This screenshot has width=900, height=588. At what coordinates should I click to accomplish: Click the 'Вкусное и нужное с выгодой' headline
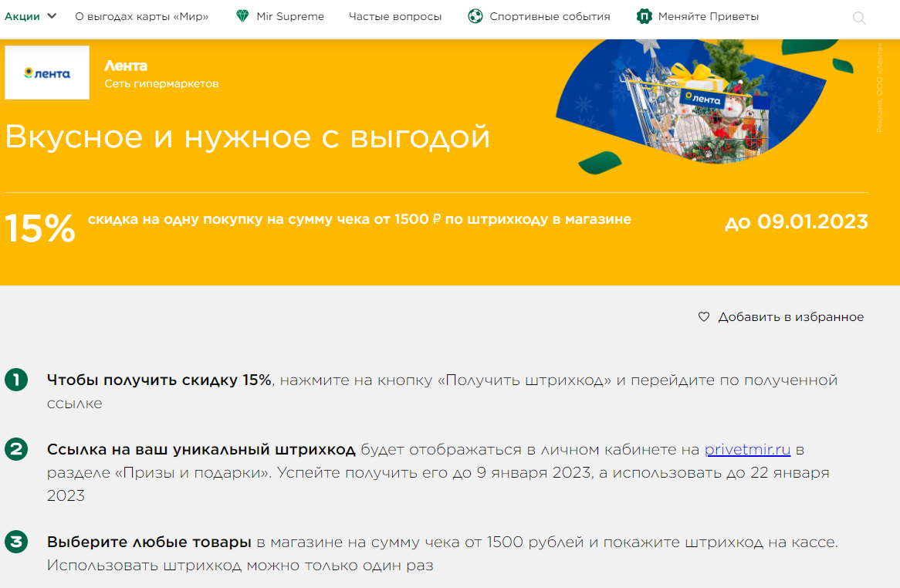248,137
